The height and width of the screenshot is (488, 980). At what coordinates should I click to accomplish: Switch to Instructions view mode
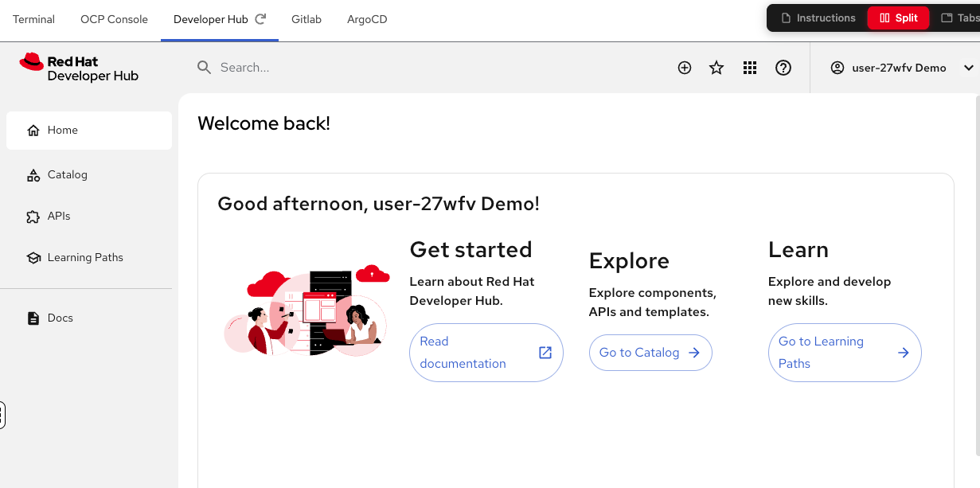coord(818,18)
